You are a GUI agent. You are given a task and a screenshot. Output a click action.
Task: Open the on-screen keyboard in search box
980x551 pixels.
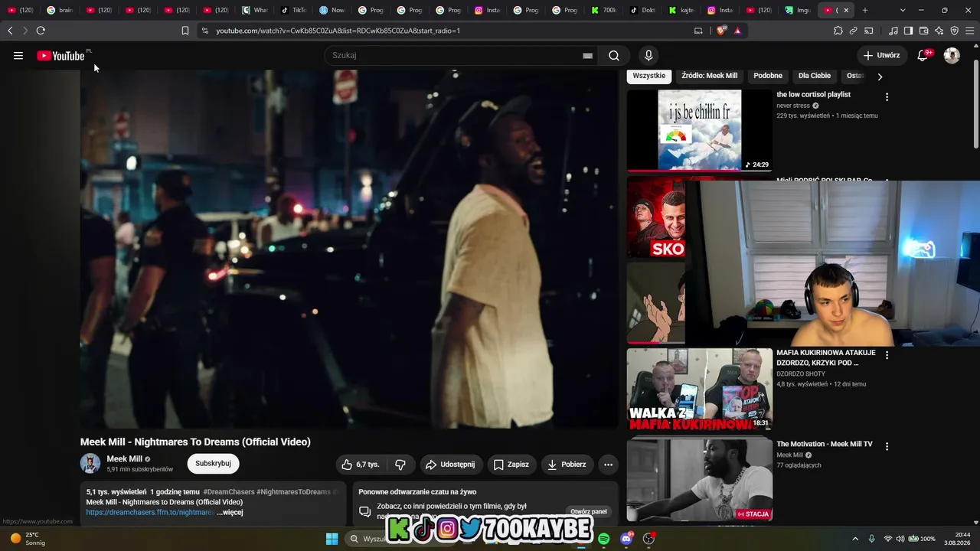point(587,55)
